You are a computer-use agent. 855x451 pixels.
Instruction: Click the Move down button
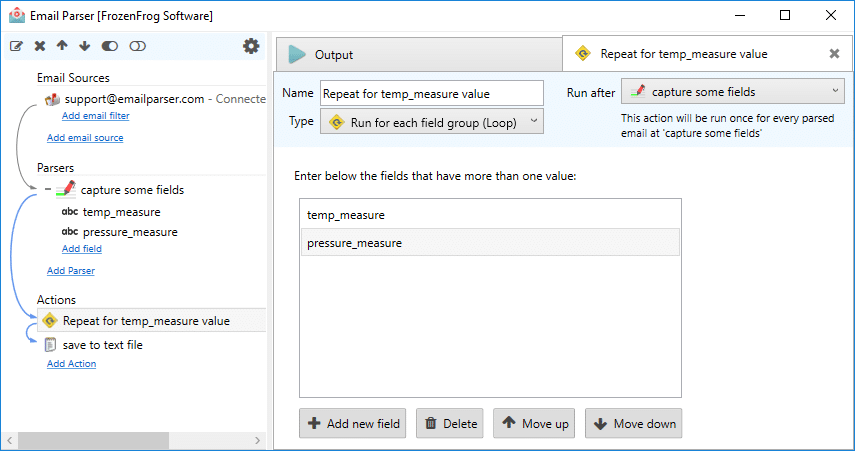pyautogui.click(x=634, y=423)
